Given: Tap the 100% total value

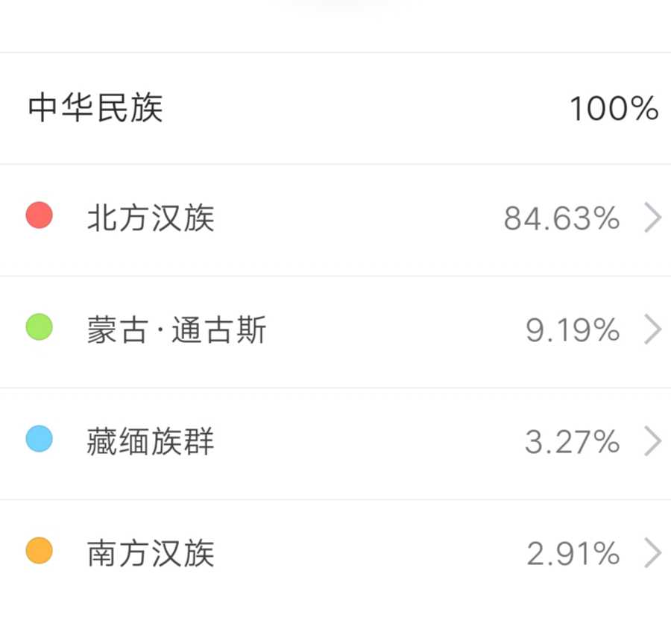Looking at the screenshot, I should pyautogui.click(x=614, y=110).
